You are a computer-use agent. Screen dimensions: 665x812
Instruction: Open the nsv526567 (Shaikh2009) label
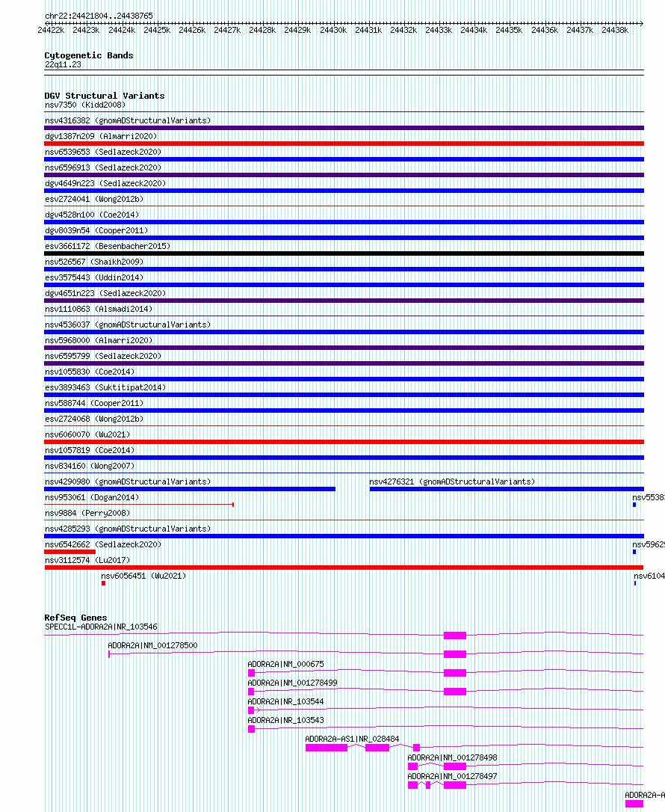pyautogui.click(x=94, y=262)
